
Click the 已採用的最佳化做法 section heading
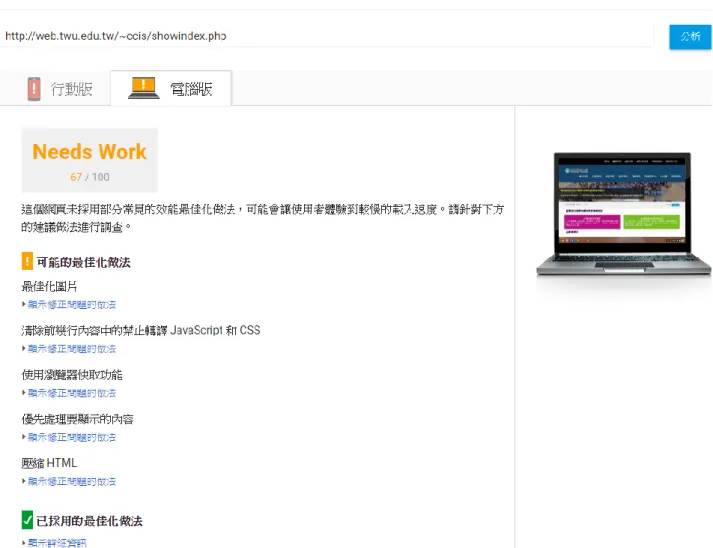90,521
